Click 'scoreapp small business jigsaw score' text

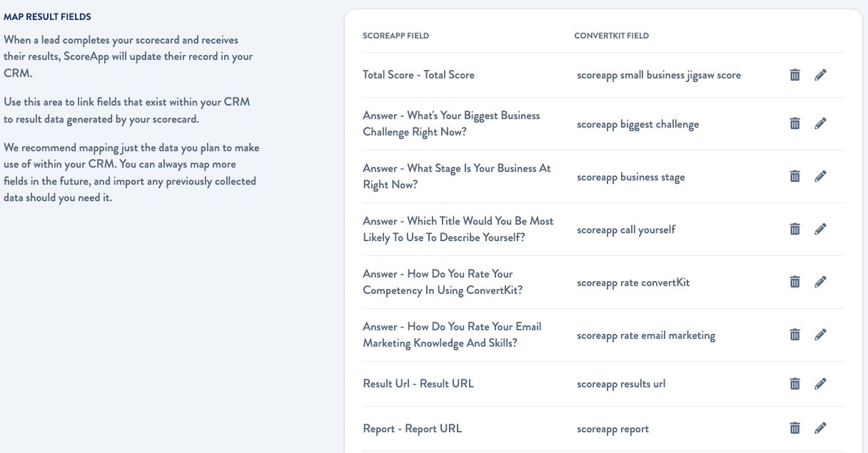click(x=659, y=75)
